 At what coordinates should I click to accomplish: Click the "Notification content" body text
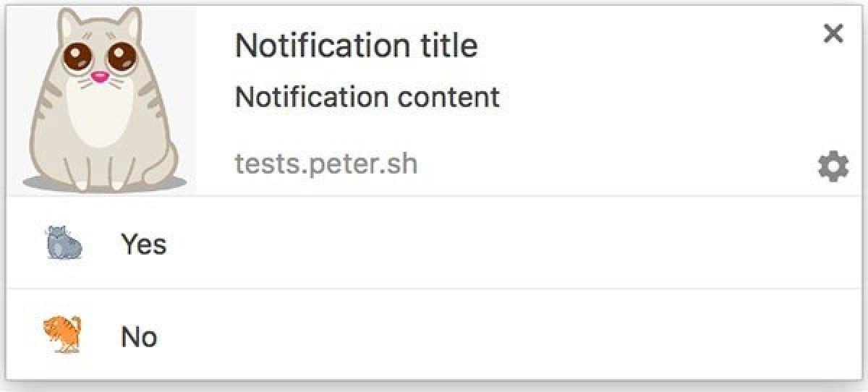367,97
